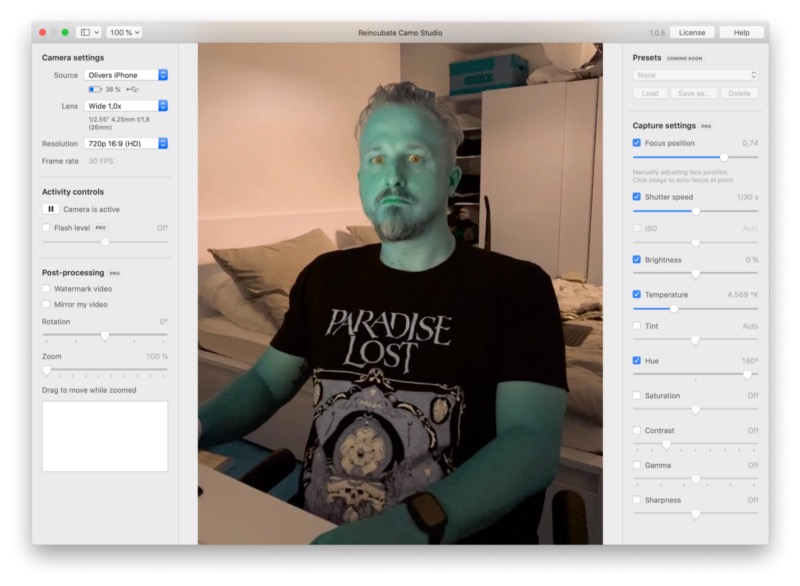Click the battery level icon under Source
This screenshot has height=586, width=800.
[x=95, y=90]
